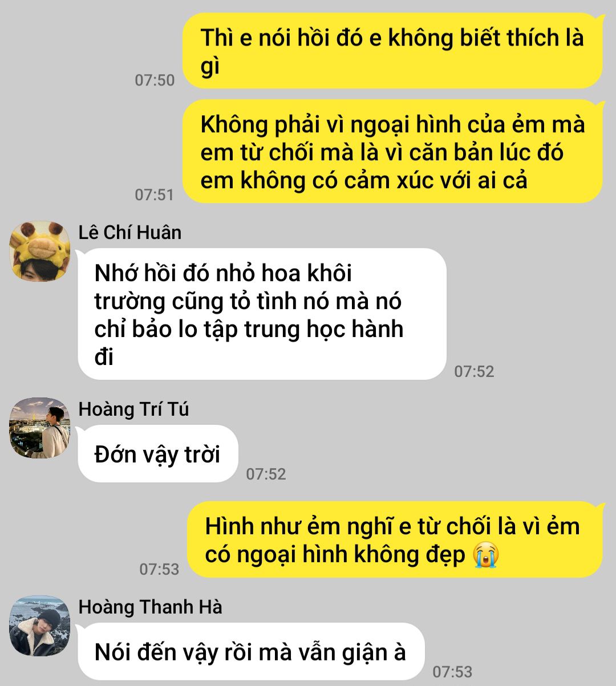
Task: Tap the 07:50 timestamp
Action: pyautogui.click(x=155, y=80)
